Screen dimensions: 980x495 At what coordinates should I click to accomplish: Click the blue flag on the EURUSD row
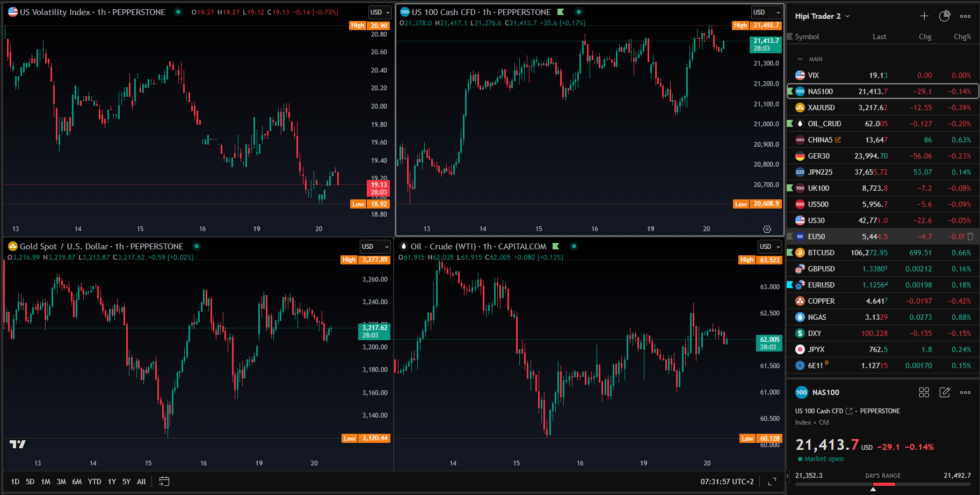(x=790, y=285)
